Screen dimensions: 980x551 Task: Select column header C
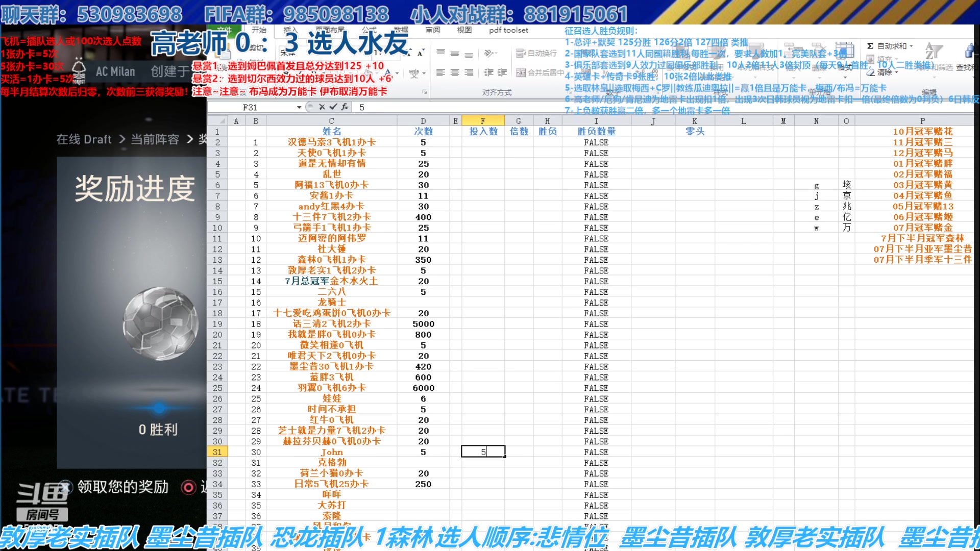[x=332, y=121]
